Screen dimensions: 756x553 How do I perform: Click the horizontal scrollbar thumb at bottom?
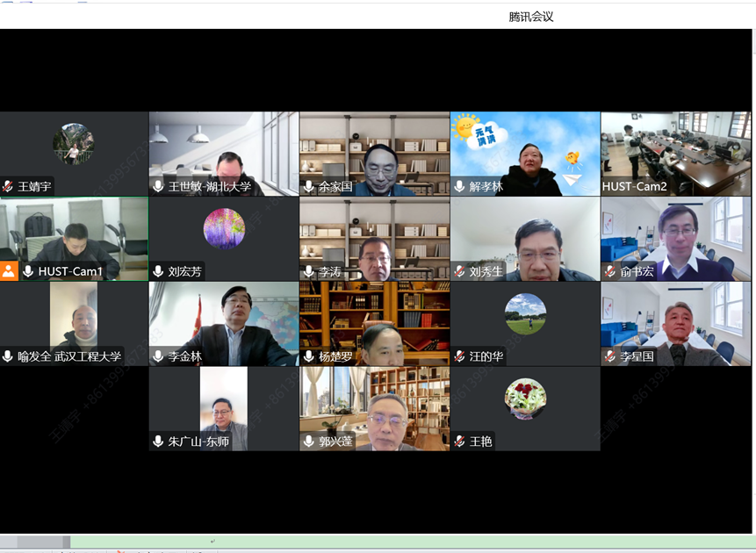point(42,542)
